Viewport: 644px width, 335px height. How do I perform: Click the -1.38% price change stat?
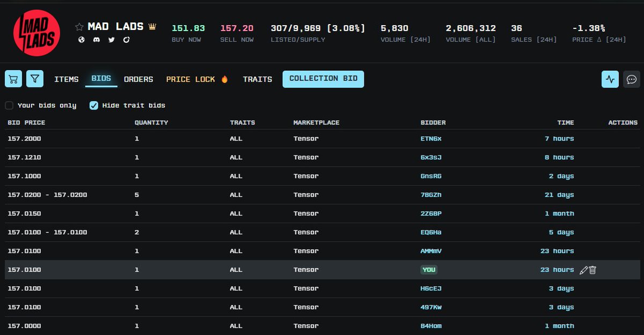[589, 28]
